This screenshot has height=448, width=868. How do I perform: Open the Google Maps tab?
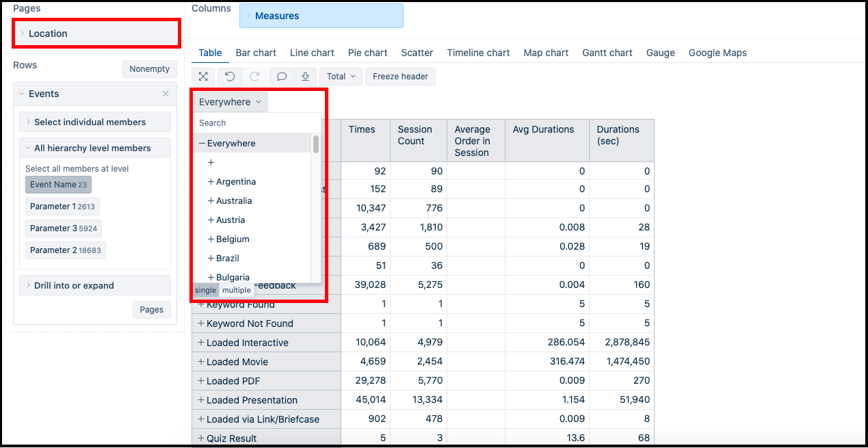717,53
